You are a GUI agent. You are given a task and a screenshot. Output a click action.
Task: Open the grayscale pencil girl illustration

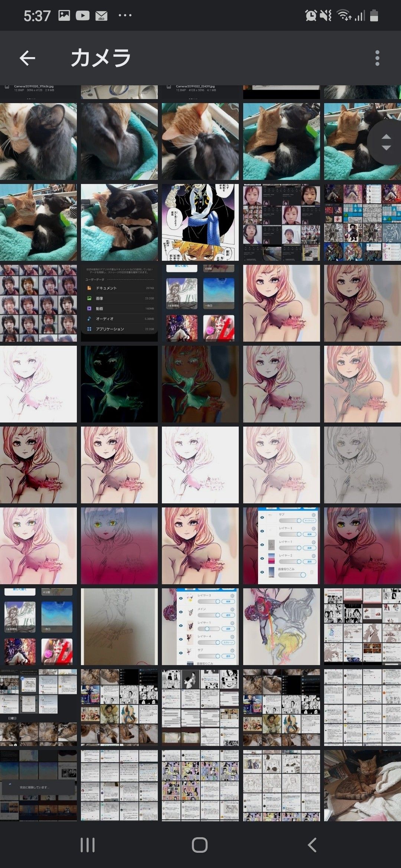pos(362,465)
